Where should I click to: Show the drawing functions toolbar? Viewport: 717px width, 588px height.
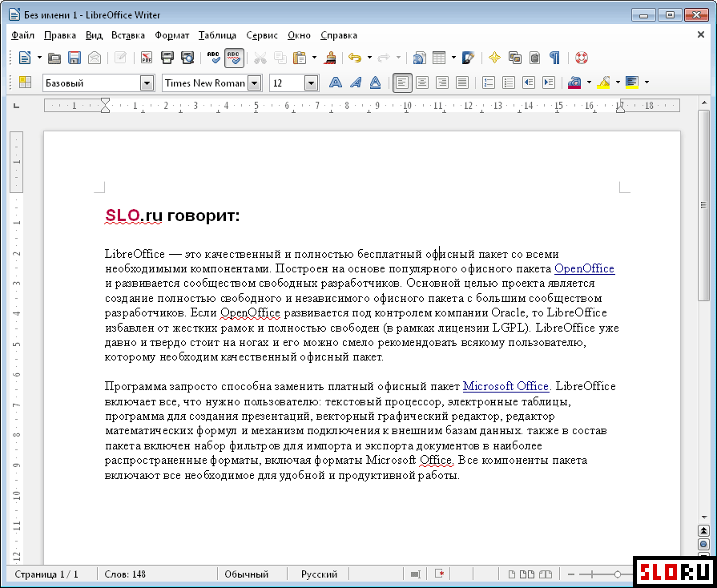tap(468, 58)
